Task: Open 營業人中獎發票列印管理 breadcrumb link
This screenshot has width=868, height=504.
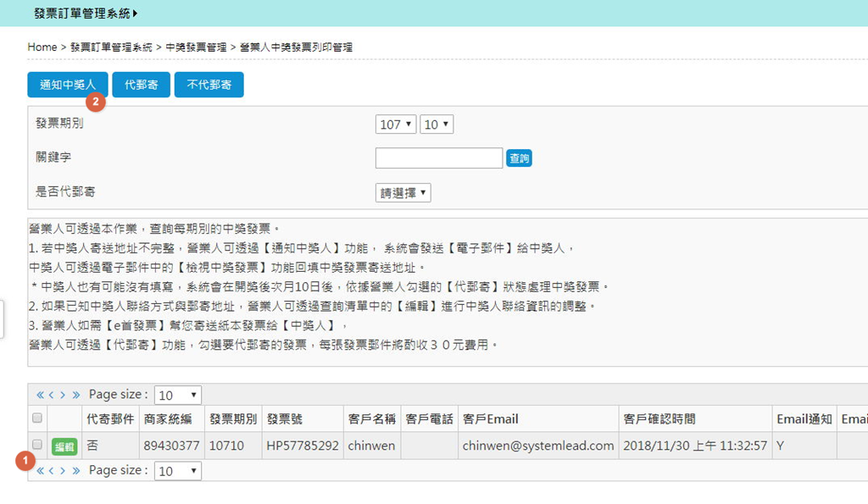Action: 296,47
